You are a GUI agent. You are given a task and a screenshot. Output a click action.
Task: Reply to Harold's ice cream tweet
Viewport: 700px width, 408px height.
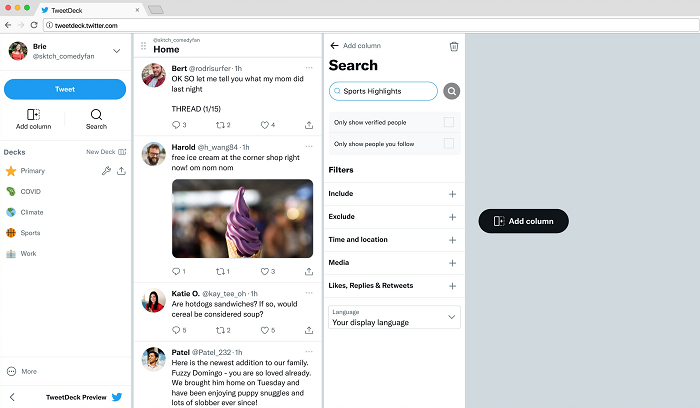tap(176, 271)
